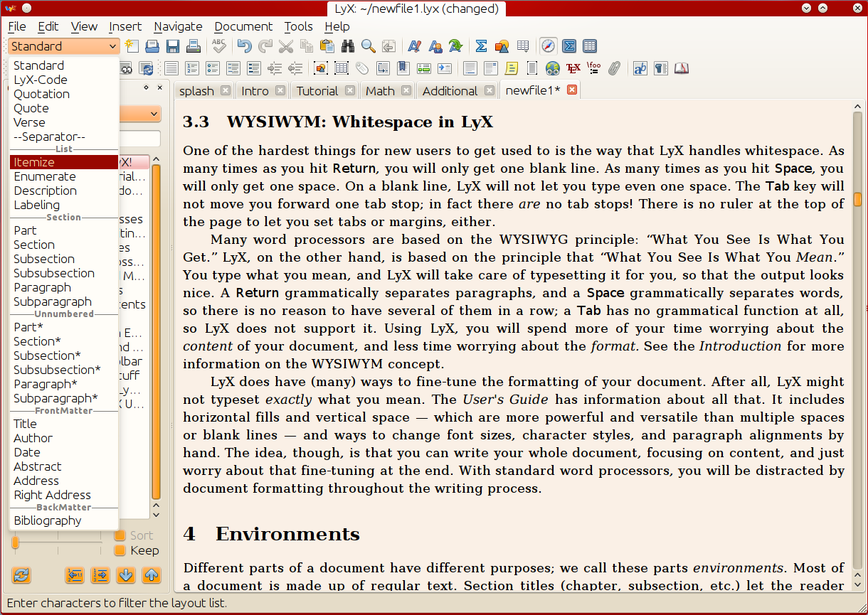This screenshot has height=615, width=868.
Task: Move outline item down
Action: coord(126,575)
